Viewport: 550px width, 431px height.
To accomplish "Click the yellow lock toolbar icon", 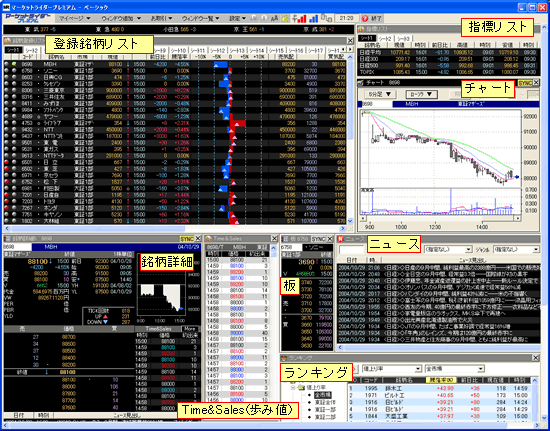I will (x=285, y=18).
